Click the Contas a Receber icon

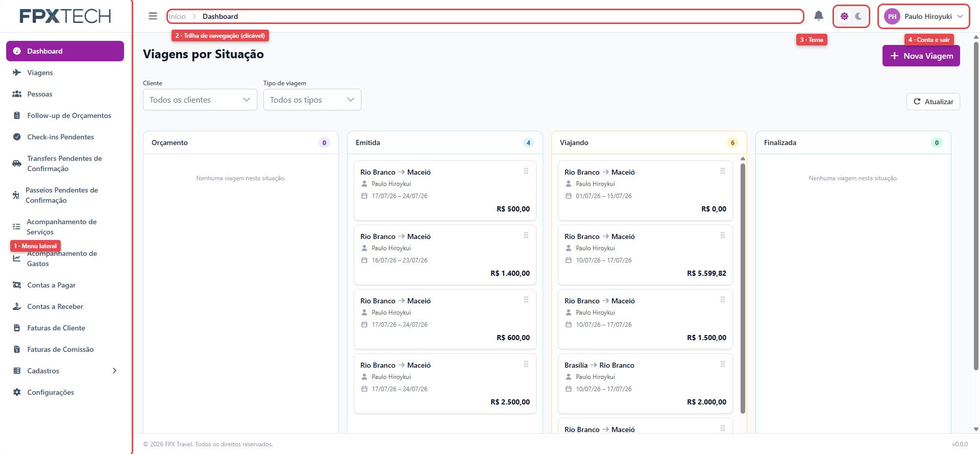tap(17, 306)
